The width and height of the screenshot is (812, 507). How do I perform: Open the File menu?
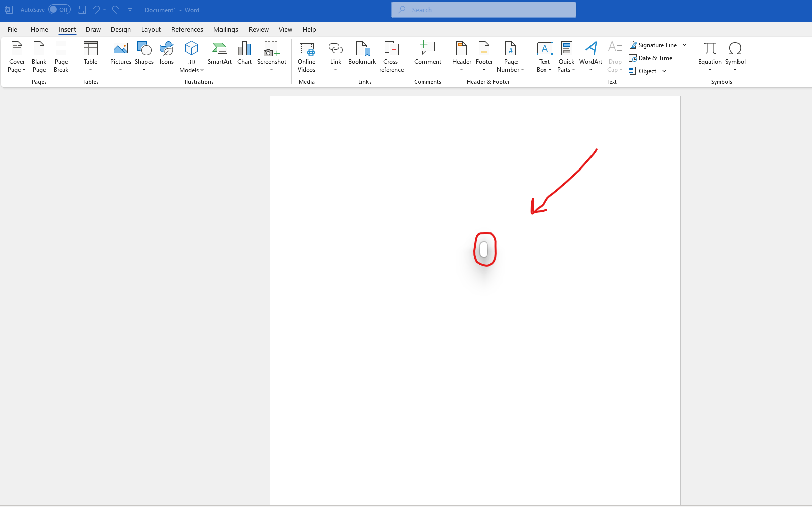pos(13,29)
